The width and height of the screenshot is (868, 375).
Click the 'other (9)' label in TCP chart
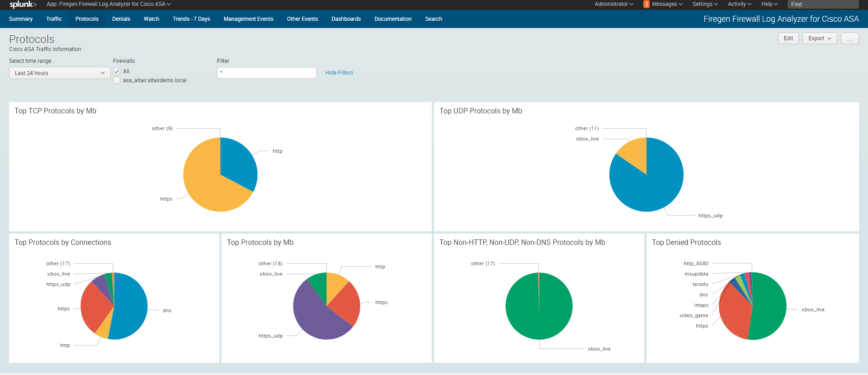pos(162,129)
